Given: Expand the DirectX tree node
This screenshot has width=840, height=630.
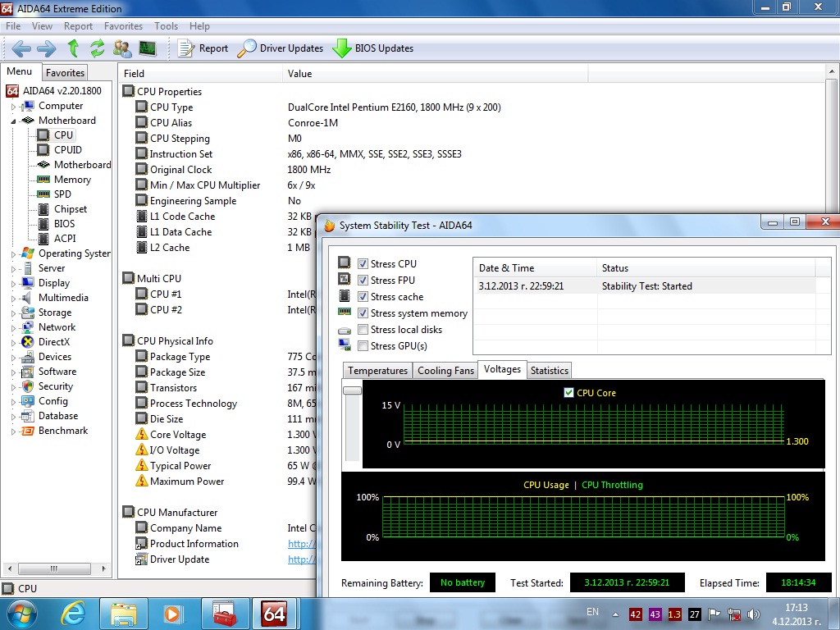Looking at the screenshot, I should (x=13, y=342).
